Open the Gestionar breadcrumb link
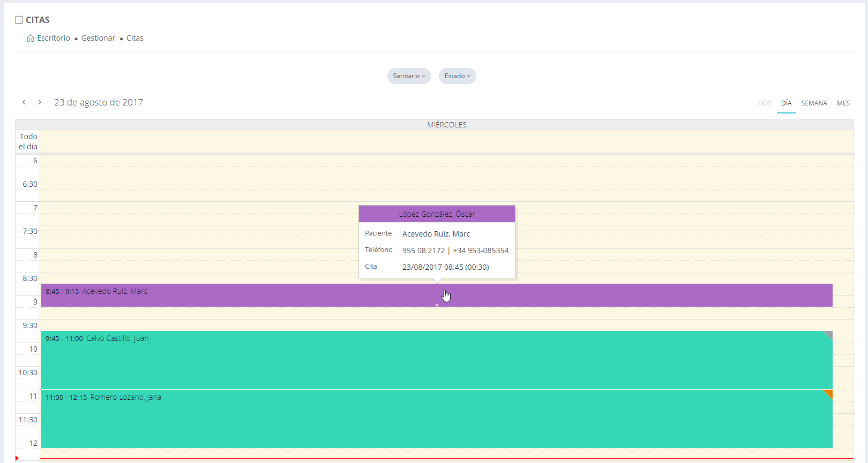The image size is (868, 463). (x=98, y=38)
